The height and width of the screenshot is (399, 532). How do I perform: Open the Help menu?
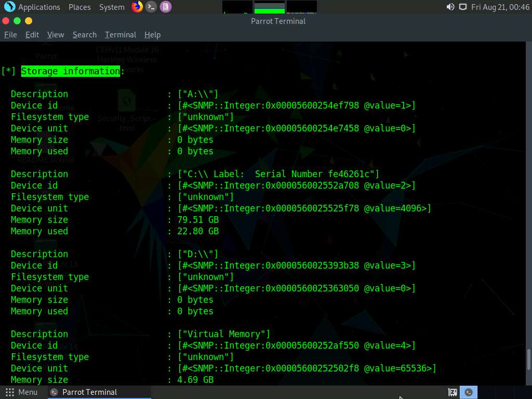[152, 35]
